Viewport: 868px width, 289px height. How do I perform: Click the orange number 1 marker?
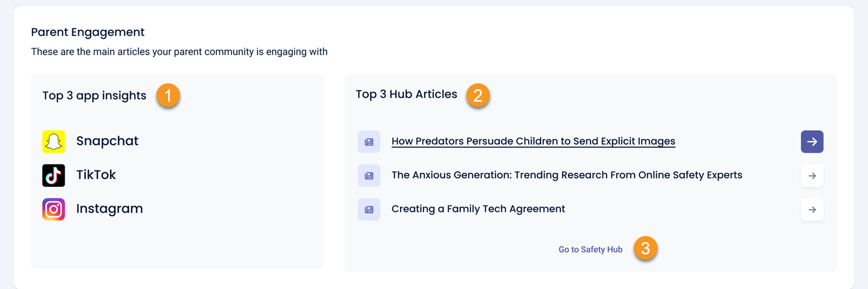tap(168, 95)
